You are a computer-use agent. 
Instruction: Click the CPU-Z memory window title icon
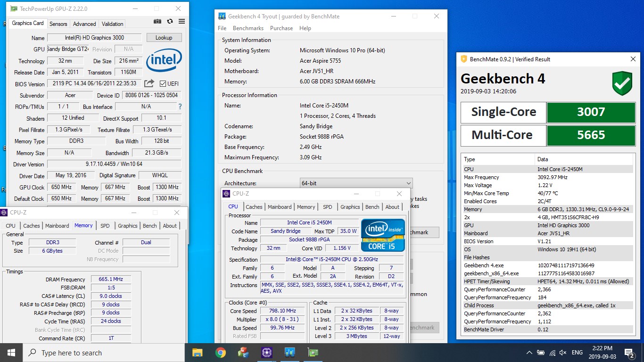tap(5, 213)
